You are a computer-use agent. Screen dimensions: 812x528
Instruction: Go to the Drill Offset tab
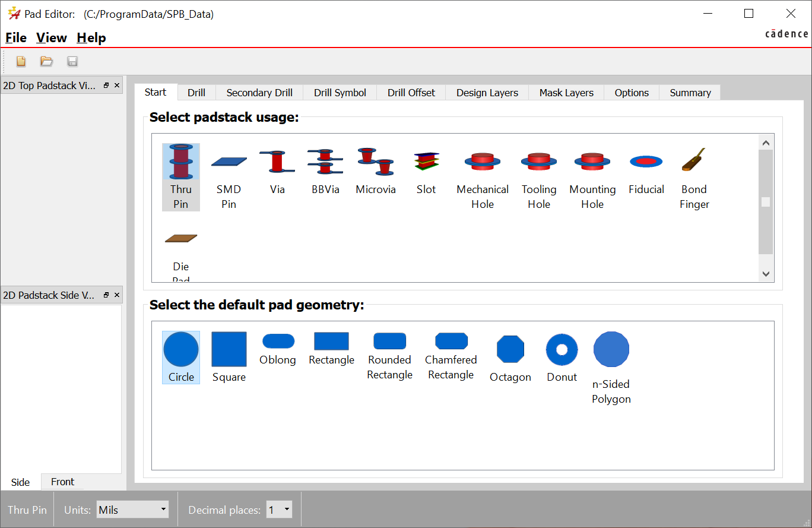click(411, 93)
